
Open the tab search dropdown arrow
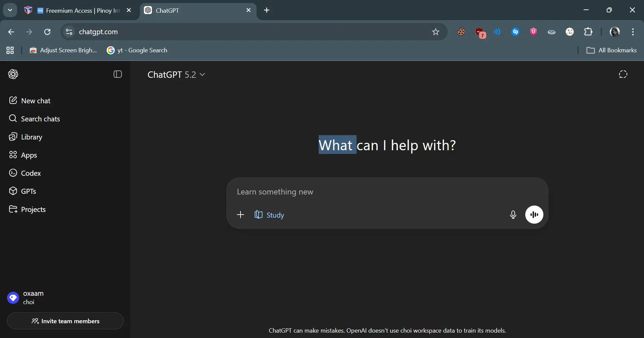click(x=10, y=10)
